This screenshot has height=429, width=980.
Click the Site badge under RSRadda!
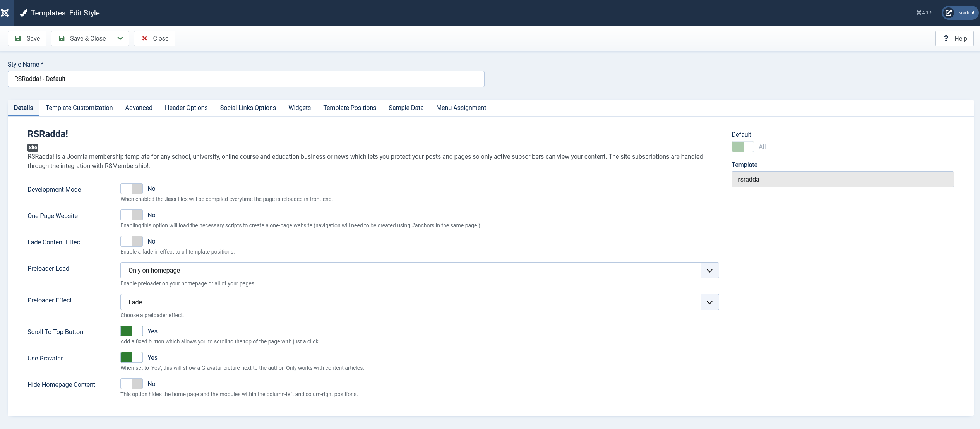[x=33, y=148]
